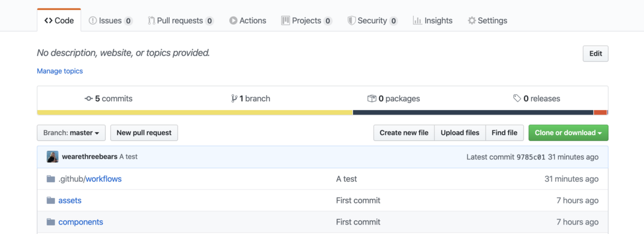The image size is (644, 234).
Task: Click the packages box icon
Action: coord(372,98)
